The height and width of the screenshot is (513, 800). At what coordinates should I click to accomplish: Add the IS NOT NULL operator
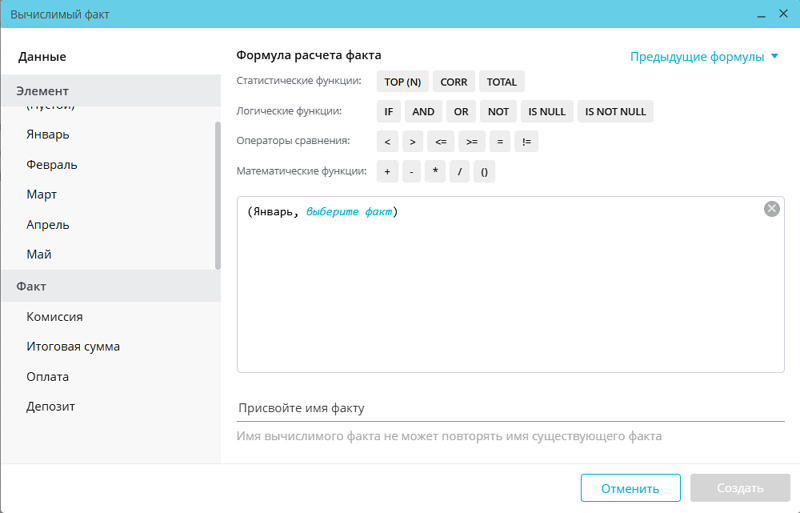[615, 112]
